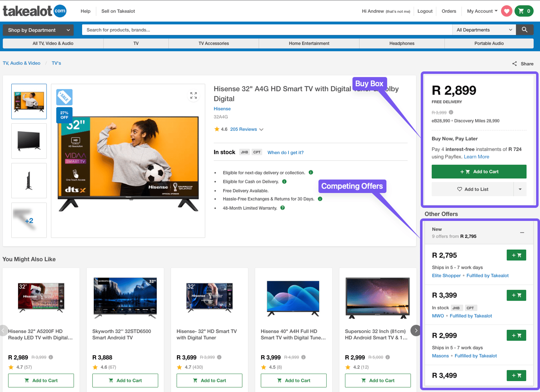
Task: Click the Share icon above the Buy Box
Action: click(x=514, y=64)
